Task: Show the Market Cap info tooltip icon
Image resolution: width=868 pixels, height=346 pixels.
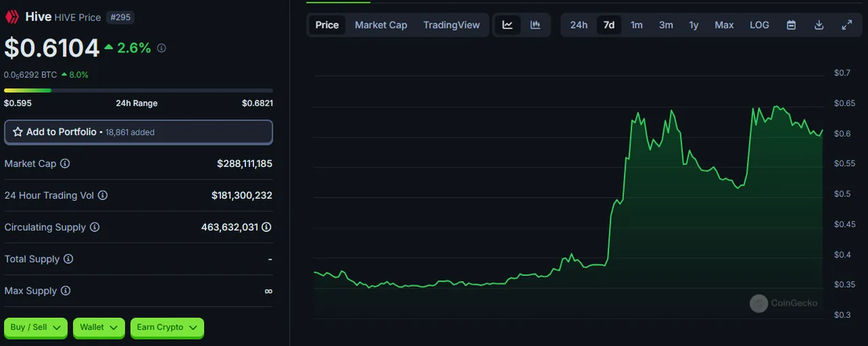Action: pos(65,164)
